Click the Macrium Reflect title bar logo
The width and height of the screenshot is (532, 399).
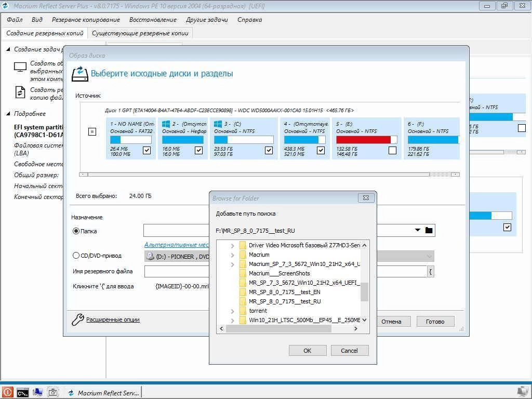(x=5, y=5)
